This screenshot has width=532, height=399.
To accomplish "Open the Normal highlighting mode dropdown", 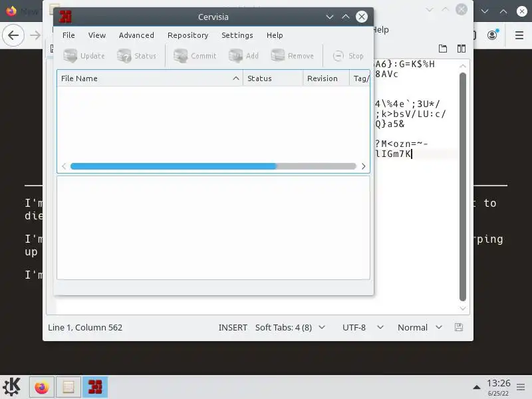I will tap(420, 327).
